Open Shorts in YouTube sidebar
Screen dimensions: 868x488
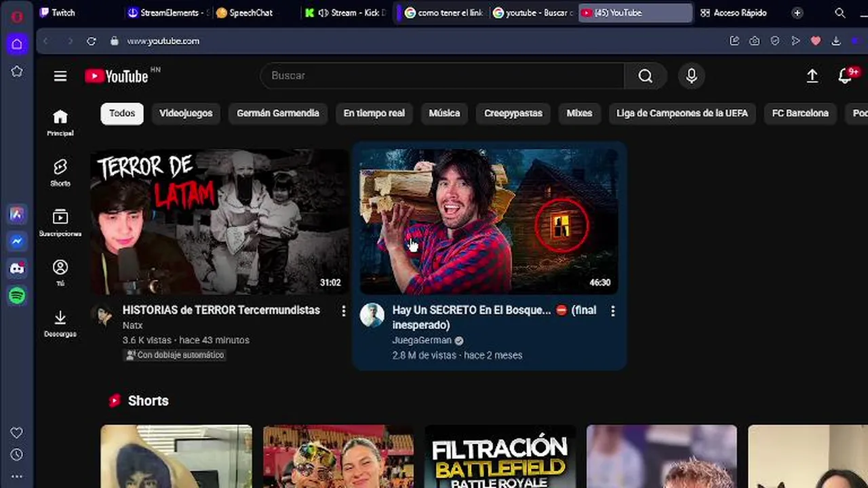click(x=60, y=173)
